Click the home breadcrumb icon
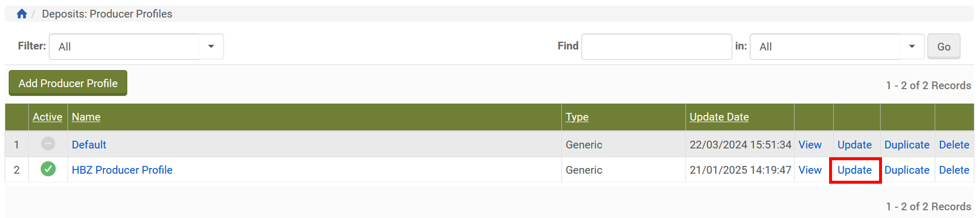Viewport: 980px width, 218px height. click(22, 14)
